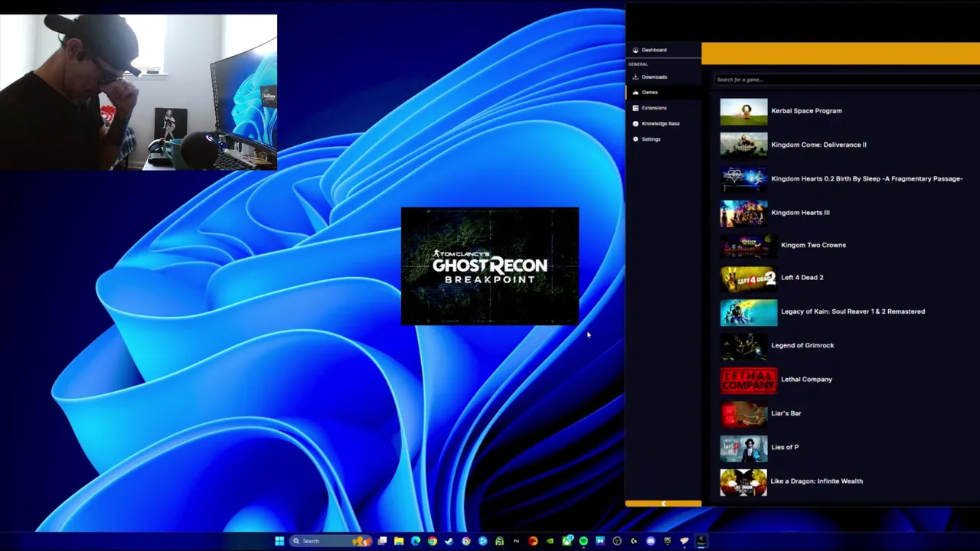Open the Xbox app taskbar icon
980x551 pixels.
click(x=567, y=541)
